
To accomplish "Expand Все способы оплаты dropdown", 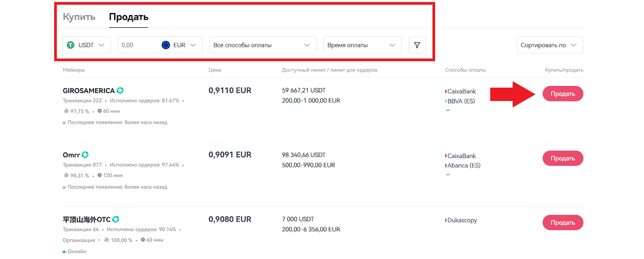I will 262,45.
